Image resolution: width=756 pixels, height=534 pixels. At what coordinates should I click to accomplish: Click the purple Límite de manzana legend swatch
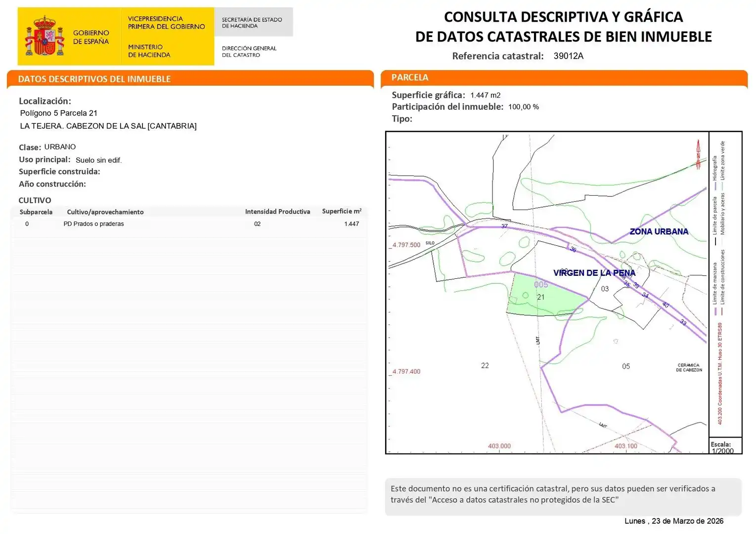tap(715, 311)
